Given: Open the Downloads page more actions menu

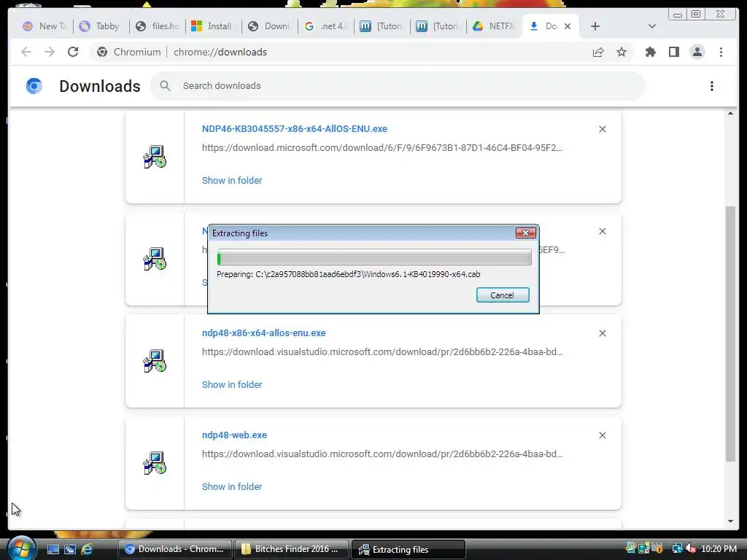Looking at the screenshot, I should tap(712, 86).
